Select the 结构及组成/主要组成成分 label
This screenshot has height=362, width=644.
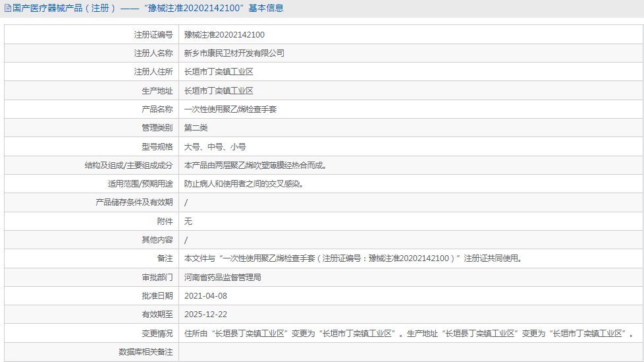128,166
